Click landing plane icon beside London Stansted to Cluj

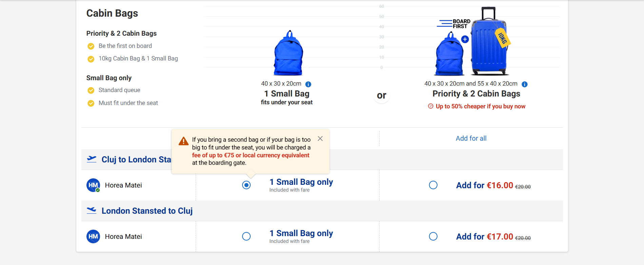pyautogui.click(x=92, y=210)
